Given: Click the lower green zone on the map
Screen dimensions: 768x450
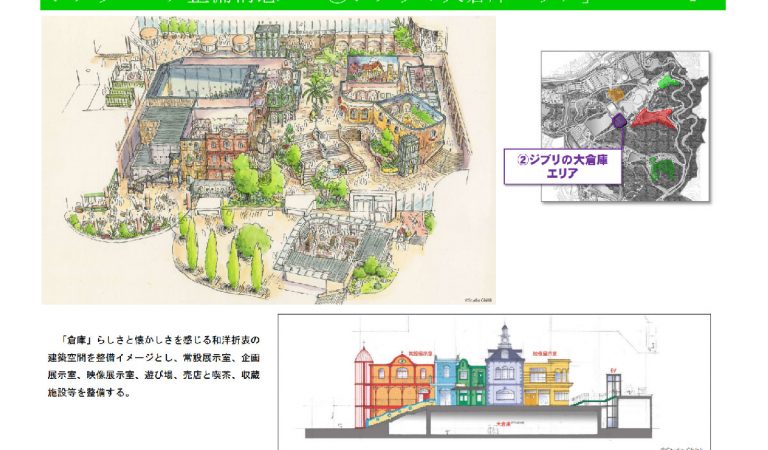Looking at the screenshot, I should [660, 166].
